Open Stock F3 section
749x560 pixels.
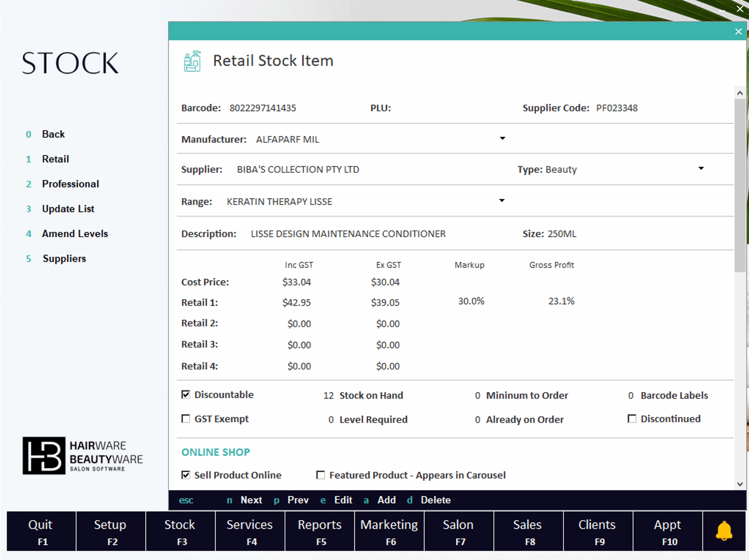180,531
